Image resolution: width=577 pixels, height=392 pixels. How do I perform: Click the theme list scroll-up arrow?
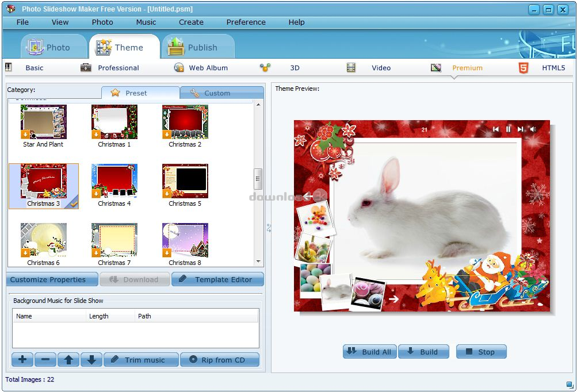[258, 105]
